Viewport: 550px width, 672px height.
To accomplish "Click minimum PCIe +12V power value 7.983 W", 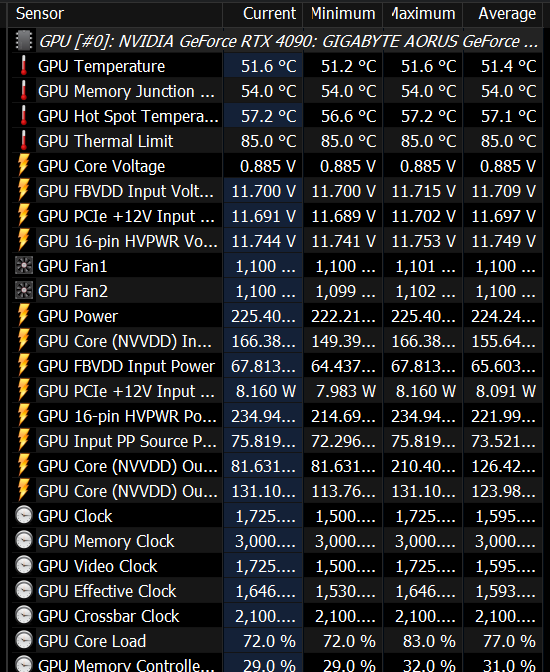I will (x=346, y=391).
